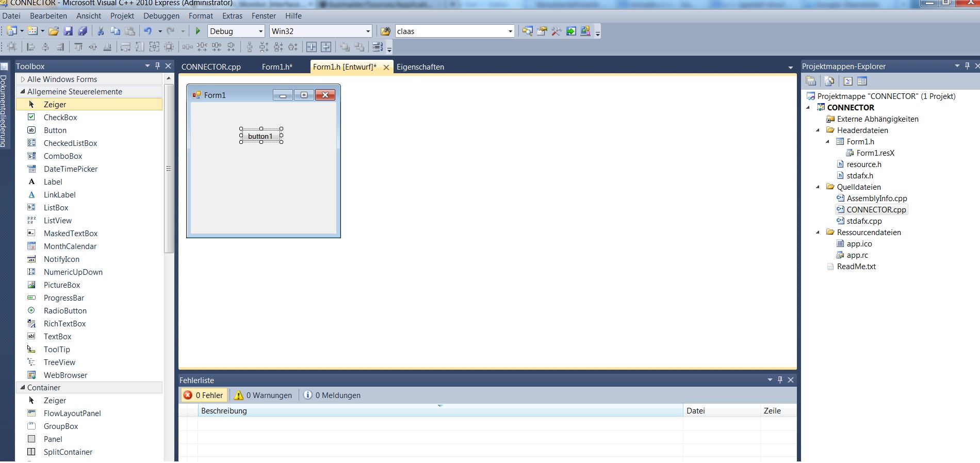980x463 pixels.
Task: Toggle the 0 Fehler filter button
Action: 204,395
